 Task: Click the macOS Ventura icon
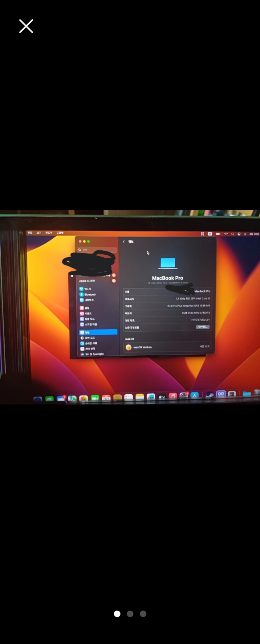(x=128, y=347)
